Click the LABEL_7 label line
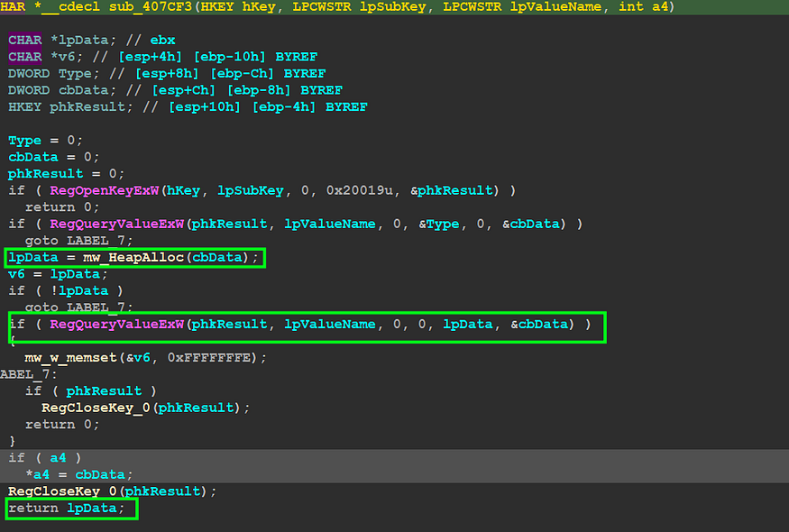This screenshot has height=532, width=789. 29,374
